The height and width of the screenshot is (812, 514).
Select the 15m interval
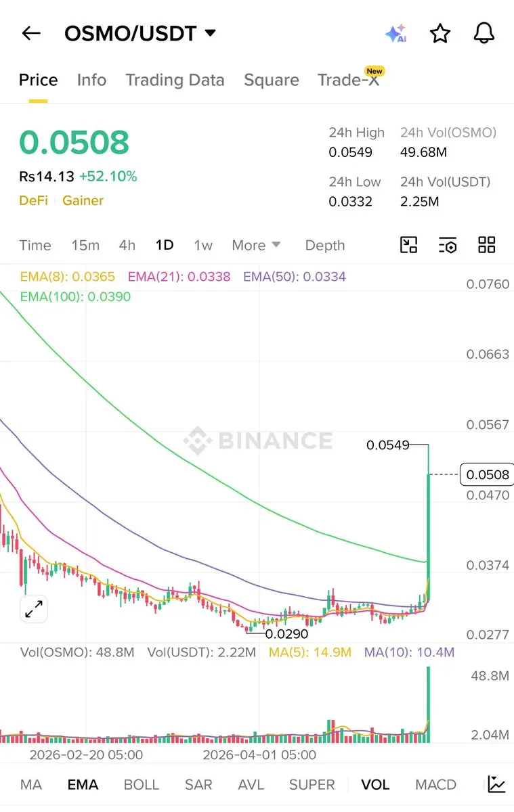click(85, 245)
